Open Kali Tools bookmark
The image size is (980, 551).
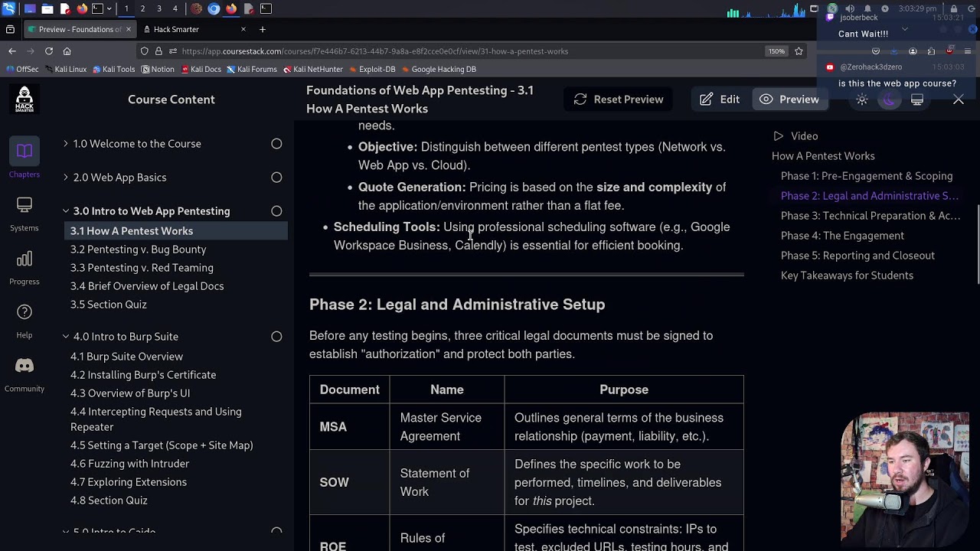coord(114,69)
